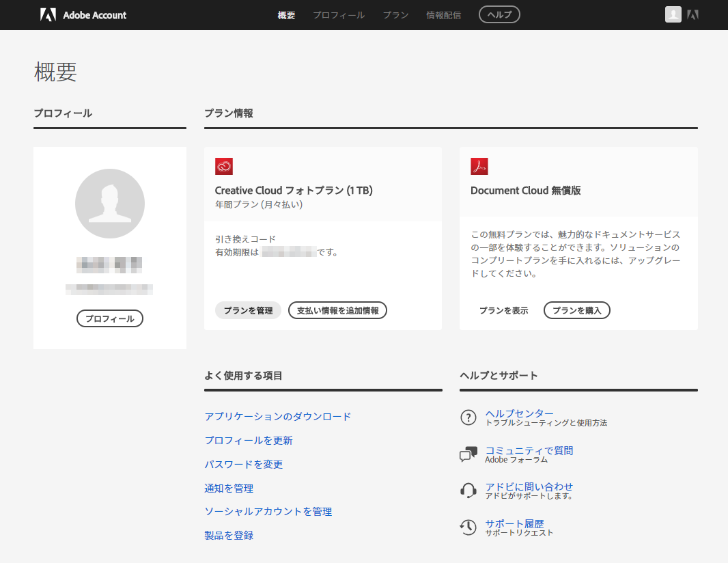Open ソーシャルアカウントを管理 link

click(x=268, y=512)
